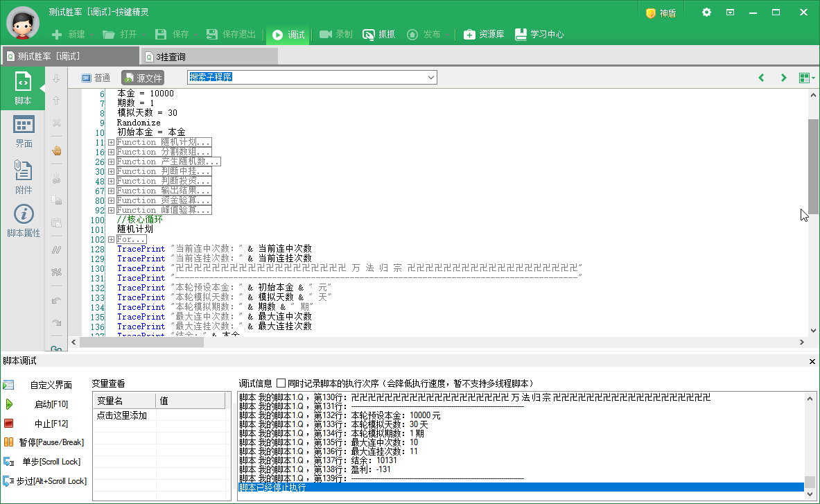
Task: Expand the Function 随机计划 code block
Action: (111, 142)
